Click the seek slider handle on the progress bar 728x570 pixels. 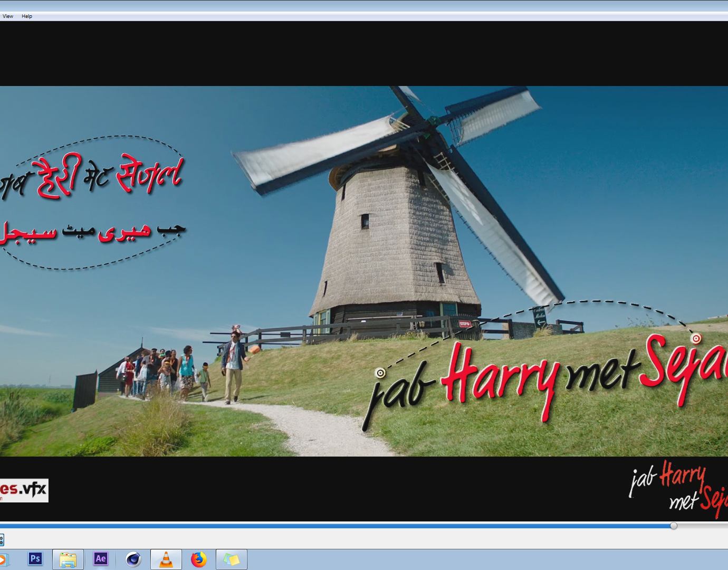click(x=674, y=526)
